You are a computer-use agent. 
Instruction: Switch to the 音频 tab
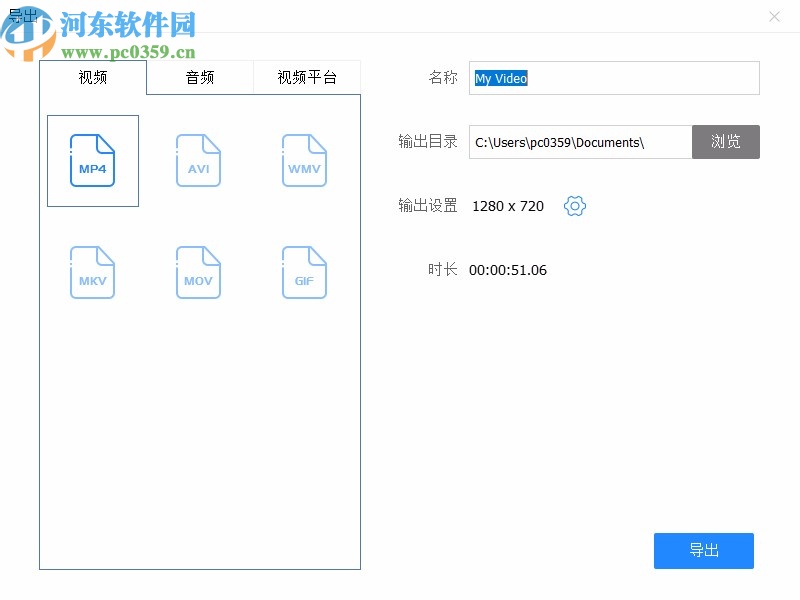(x=199, y=76)
